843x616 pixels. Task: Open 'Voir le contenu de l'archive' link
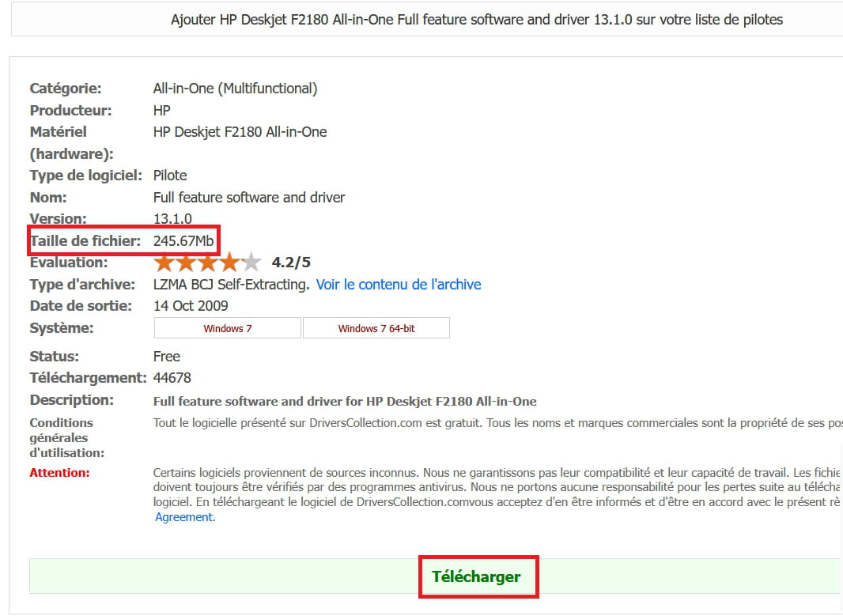coord(399,285)
